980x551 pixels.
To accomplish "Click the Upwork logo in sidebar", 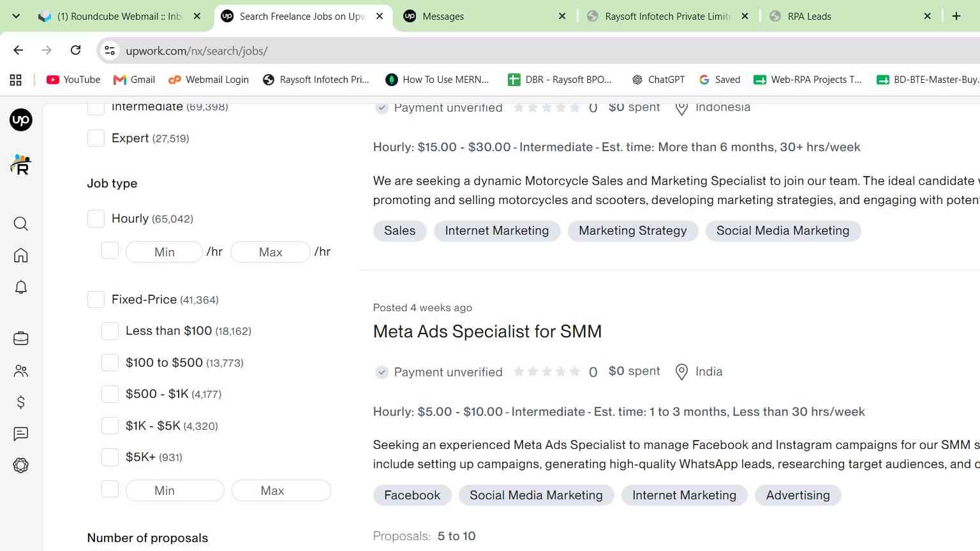I will point(21,120).
